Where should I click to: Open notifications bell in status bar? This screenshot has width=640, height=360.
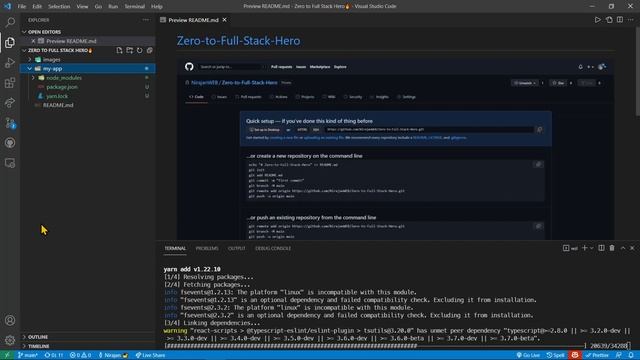click(x=631, y=355)
